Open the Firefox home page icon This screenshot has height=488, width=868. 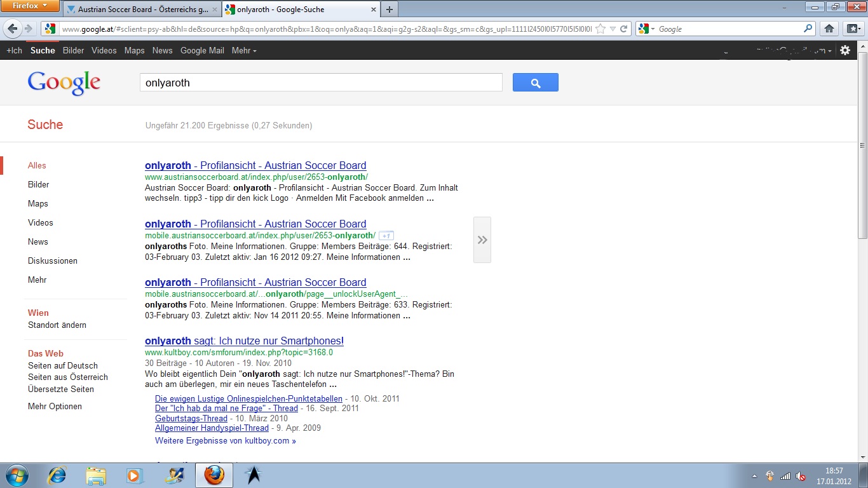(x=829, y=29)
